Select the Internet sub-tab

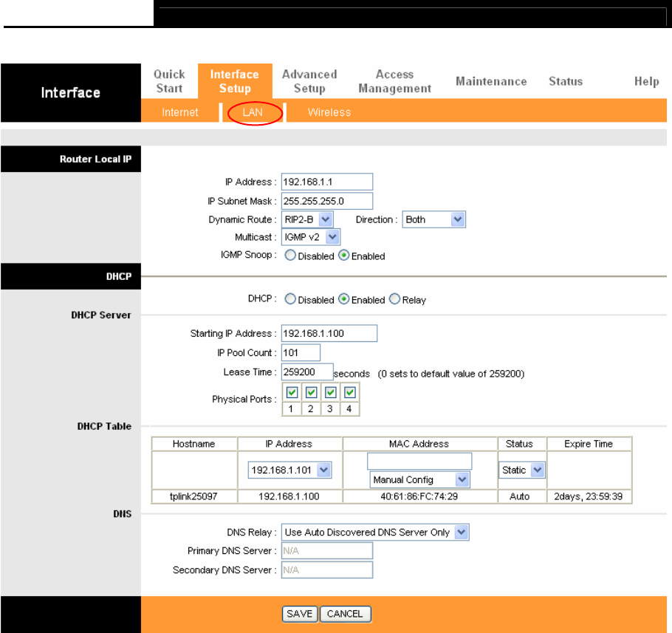point(180,113)
